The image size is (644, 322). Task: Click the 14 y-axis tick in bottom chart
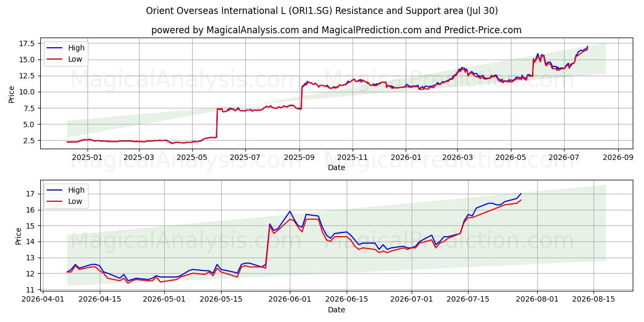pos(32,242)
